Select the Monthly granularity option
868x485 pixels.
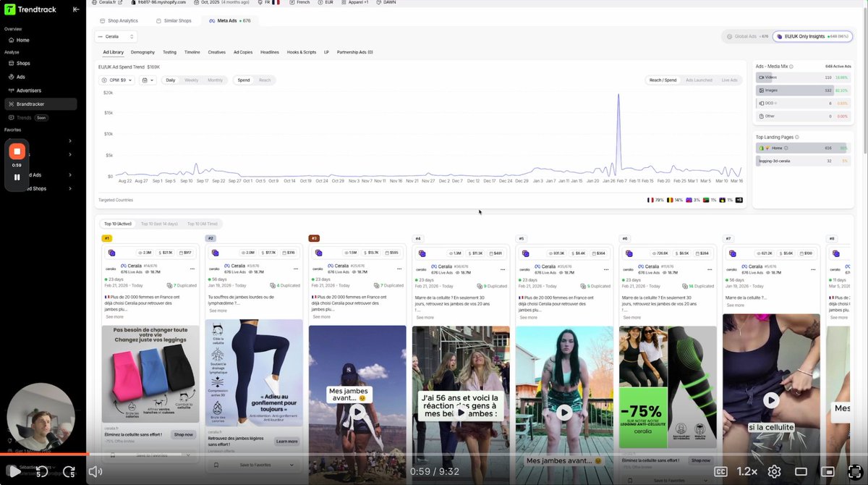coord(216,80)
